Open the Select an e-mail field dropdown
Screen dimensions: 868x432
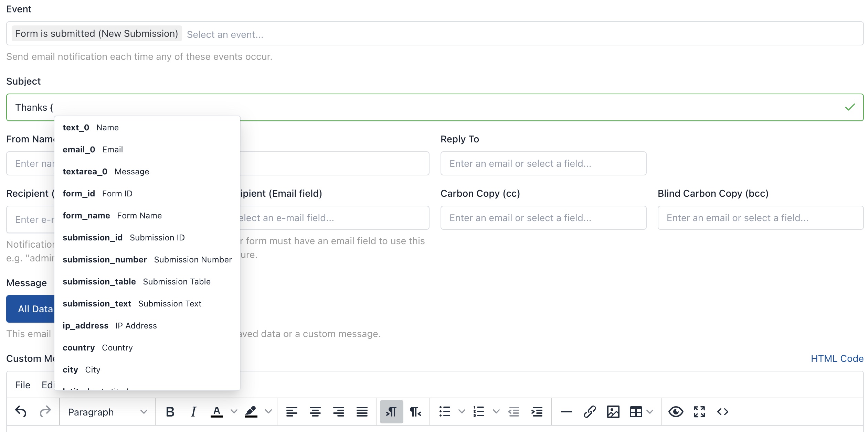click(335, 218)
